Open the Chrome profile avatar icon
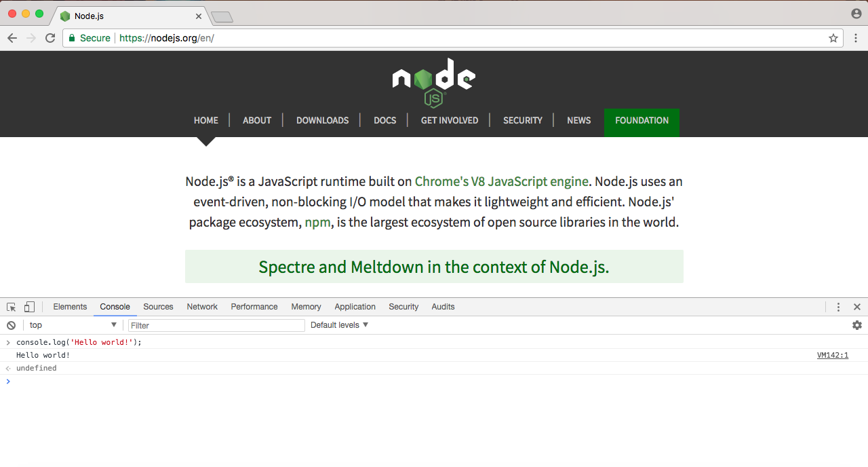The height and width of the screenshot is (467, 868). tap(856, 14)
